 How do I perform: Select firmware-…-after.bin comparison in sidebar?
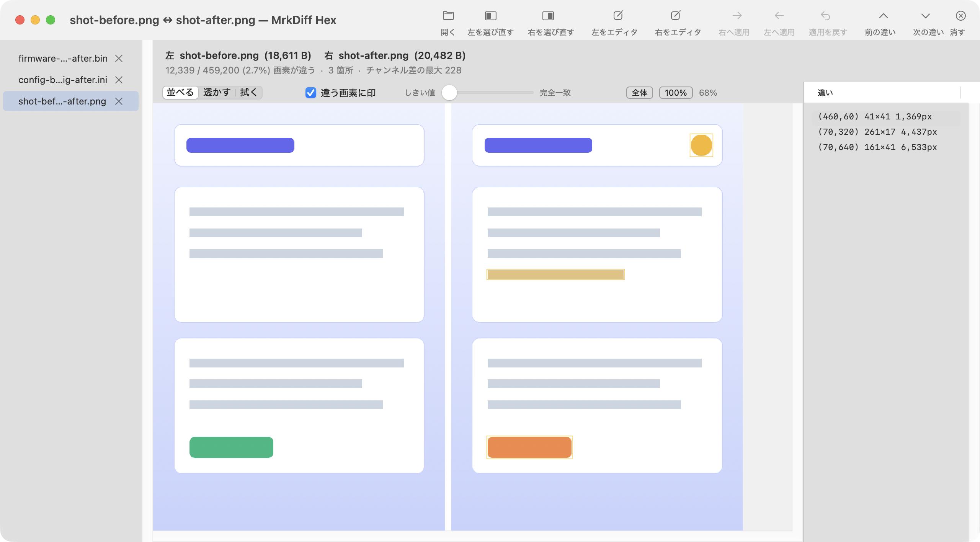point(70,59)
